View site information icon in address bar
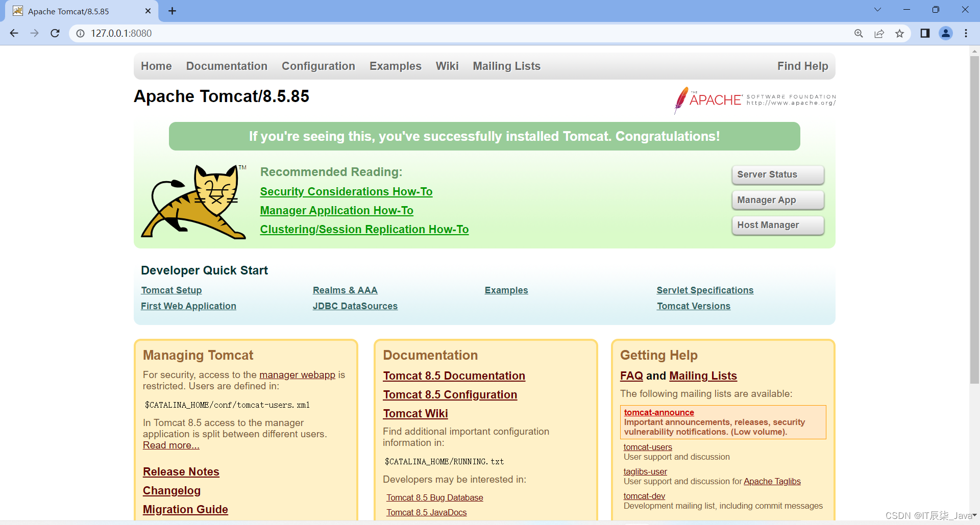980x525 pixels. [x=80, y=33]
